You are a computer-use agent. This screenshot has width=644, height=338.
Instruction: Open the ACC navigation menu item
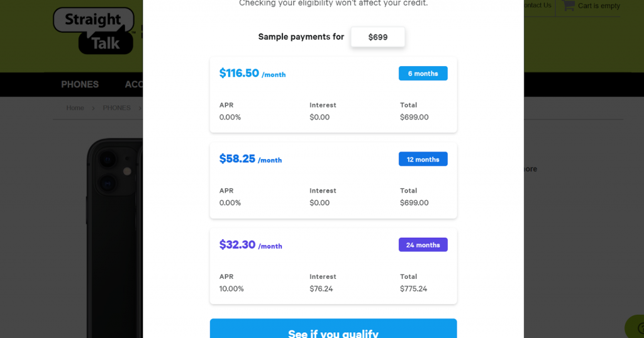tap(133, 84)
